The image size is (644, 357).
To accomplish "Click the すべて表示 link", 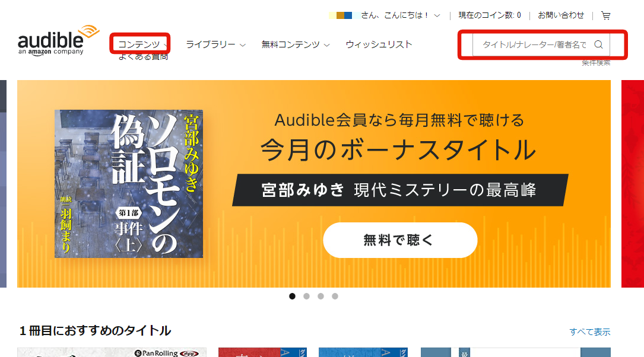I will (590, 332).
